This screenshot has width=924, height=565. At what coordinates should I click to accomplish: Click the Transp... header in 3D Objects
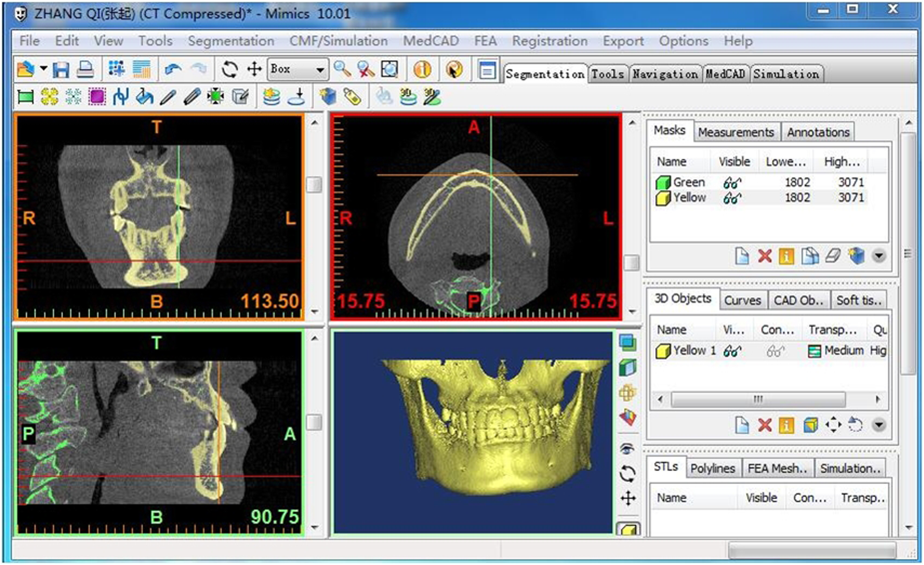(x=833, y=330)
